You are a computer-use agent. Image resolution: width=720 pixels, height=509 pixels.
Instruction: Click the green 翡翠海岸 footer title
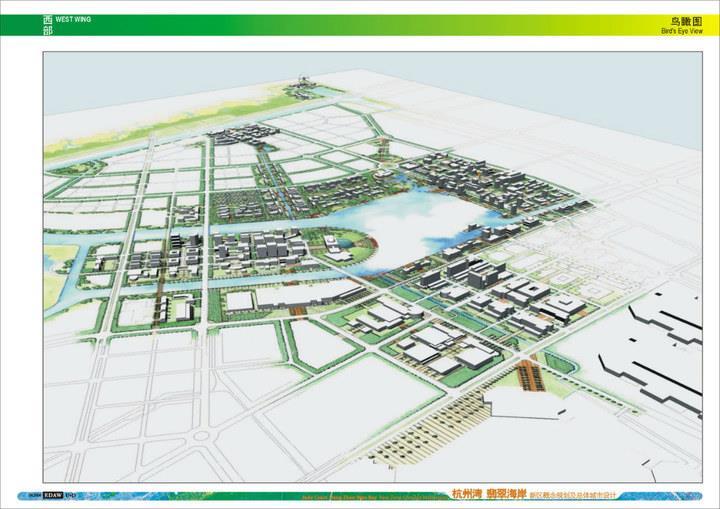[x=507, y=495]
